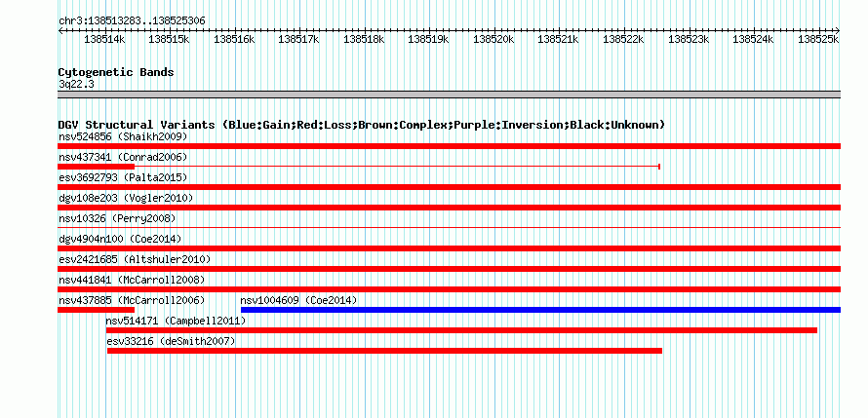The width and height of the screenshot is (868, 418).
Task: Open the esv3692793 (Palta2015) label
Action: click(x=123, y=177)
